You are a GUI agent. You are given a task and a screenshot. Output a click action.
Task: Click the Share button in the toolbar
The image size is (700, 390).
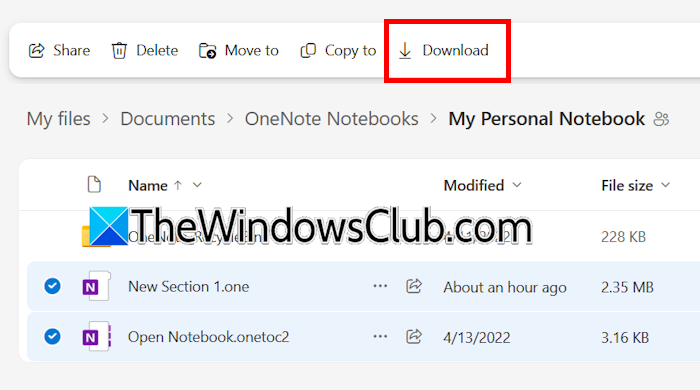[x=59, y=50]
